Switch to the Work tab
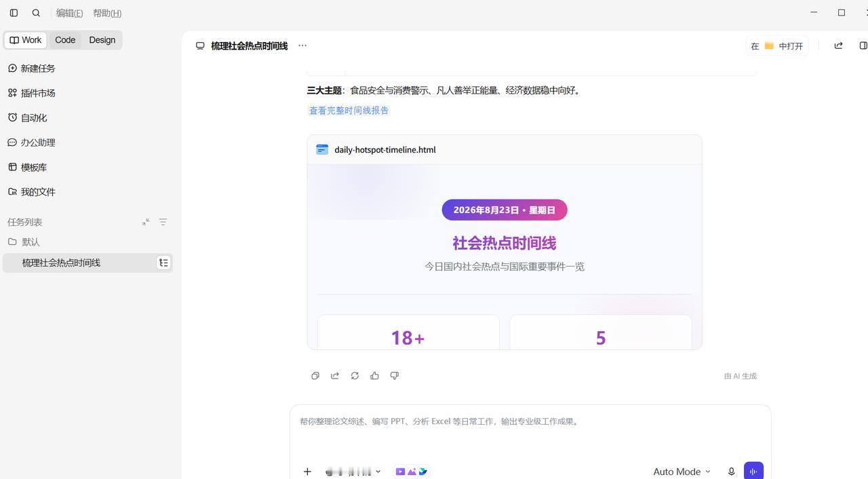 pyautogui.click(x=26, y=40)
